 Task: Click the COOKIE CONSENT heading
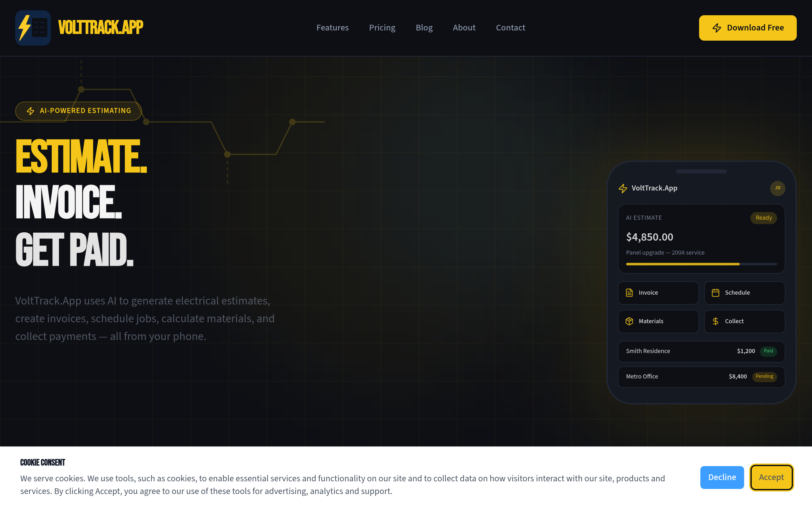[x=43, y=463]
